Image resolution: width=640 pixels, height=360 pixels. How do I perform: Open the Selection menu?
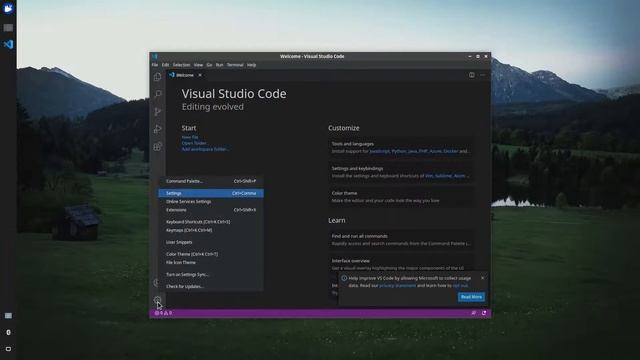point(181,65)
